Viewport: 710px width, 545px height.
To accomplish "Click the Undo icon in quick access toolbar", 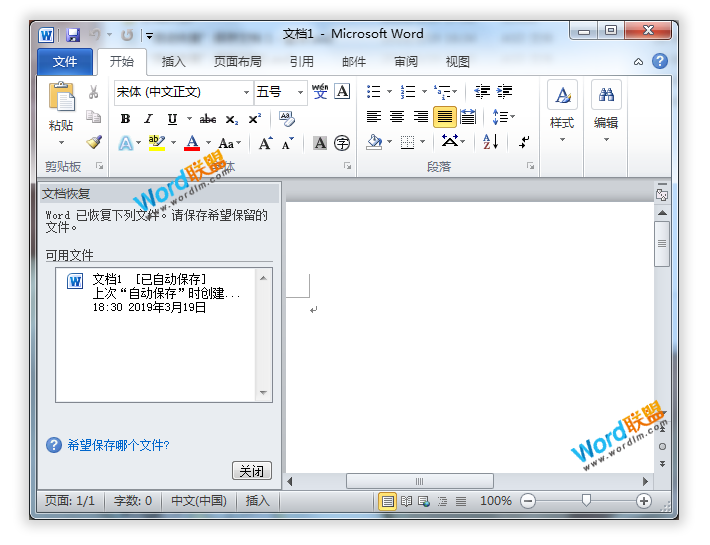I will click(x=95, y=35).
